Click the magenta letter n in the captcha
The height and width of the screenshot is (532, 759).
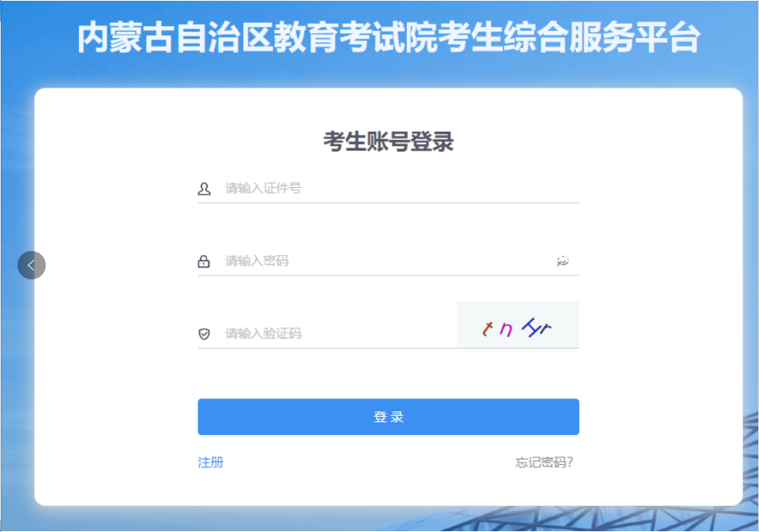click(505, 330)
